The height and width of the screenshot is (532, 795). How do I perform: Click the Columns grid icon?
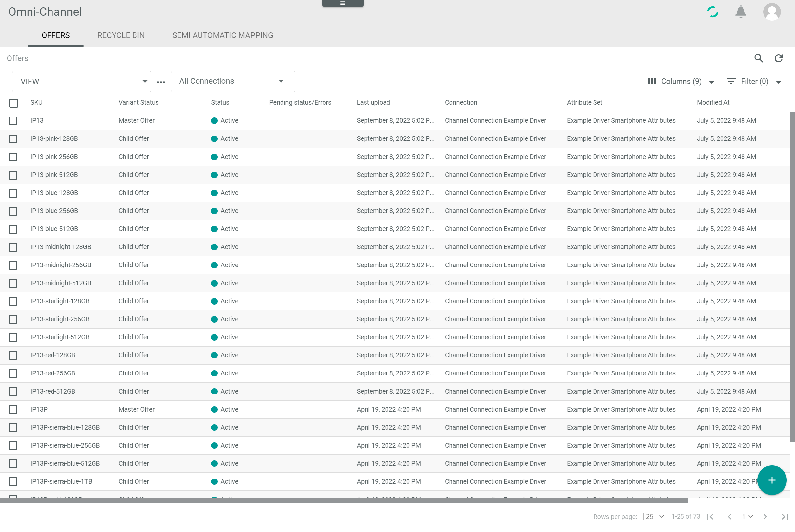pos(652,81)
